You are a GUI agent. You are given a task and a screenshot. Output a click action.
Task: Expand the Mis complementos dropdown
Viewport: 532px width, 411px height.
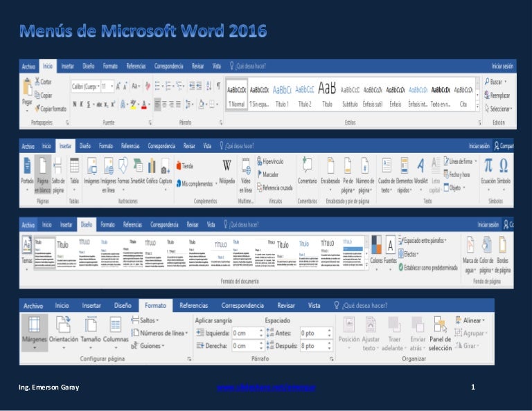(x=196, y=183)
